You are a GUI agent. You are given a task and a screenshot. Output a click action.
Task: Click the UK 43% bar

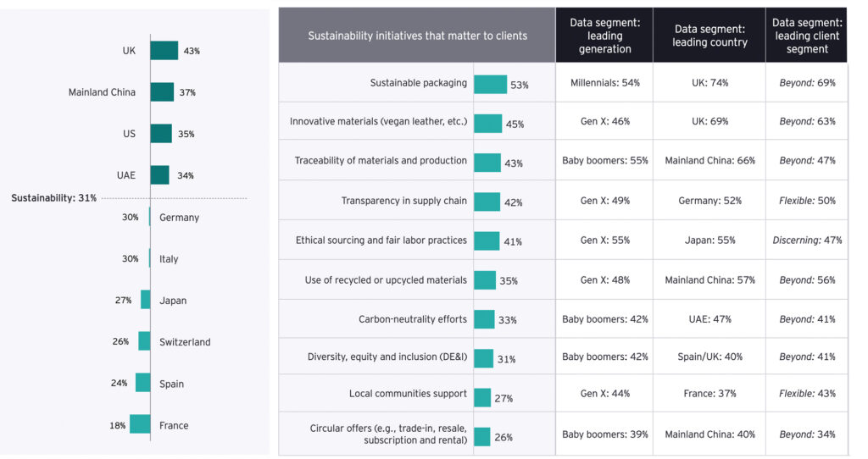click(164, 51)
